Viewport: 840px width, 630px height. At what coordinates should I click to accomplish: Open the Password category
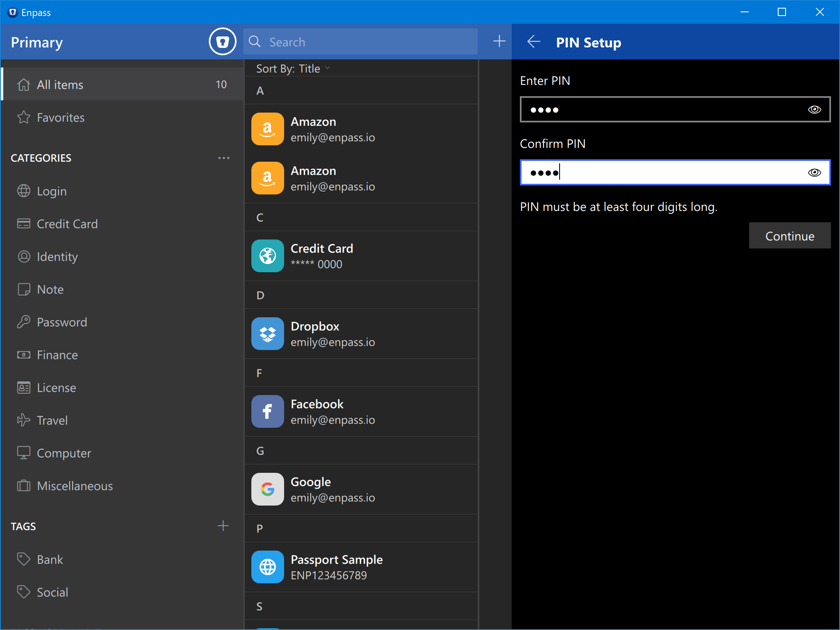point(122,322)
